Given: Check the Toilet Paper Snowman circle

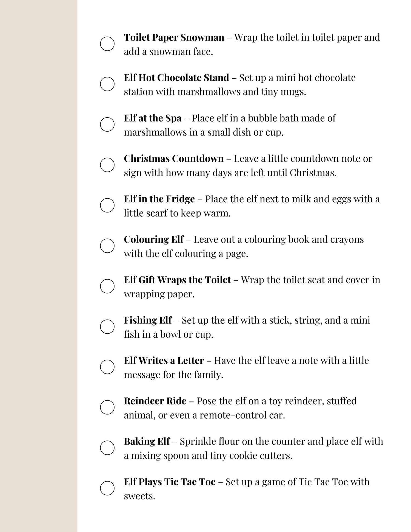Looking at the screenshot, I should tap(107, 44).
